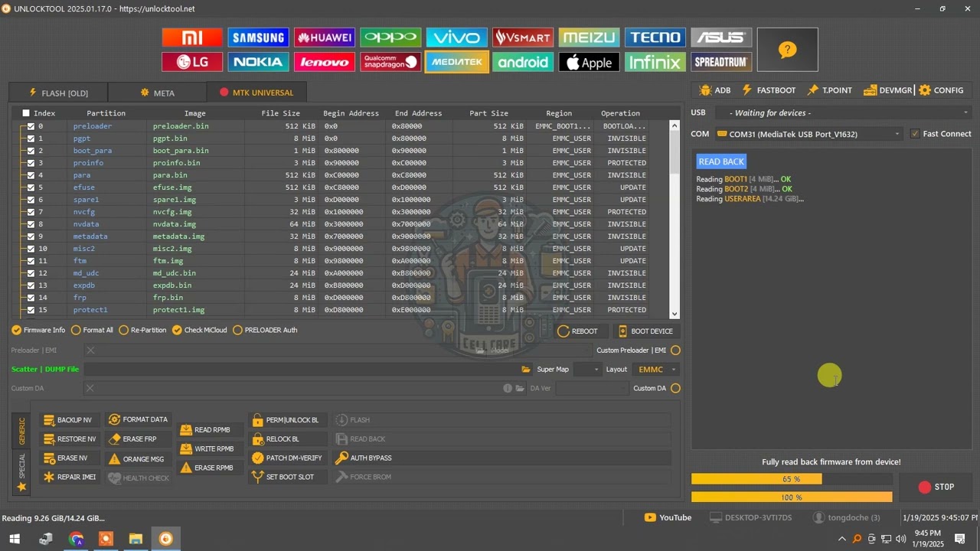Viewport: 980px width, 551px height.
Task: Open the Vsmart brand section
Action: [x=523, y=37]
